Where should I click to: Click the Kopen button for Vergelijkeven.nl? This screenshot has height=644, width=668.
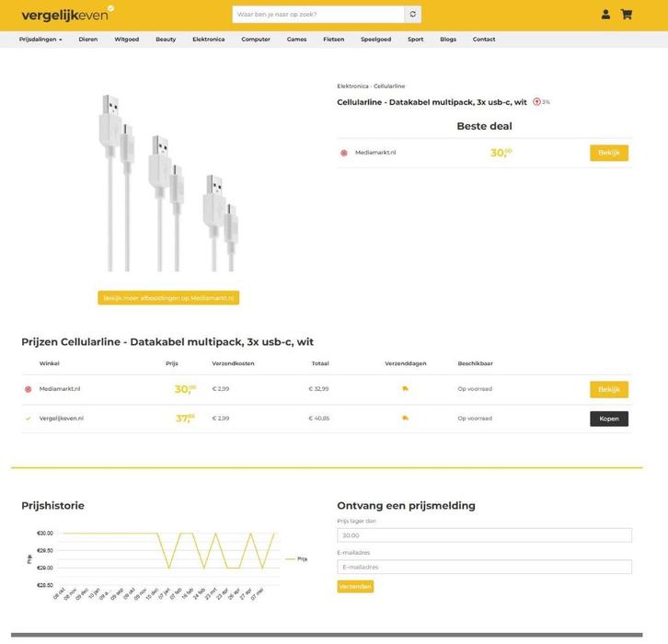click(x=609, y=419)
